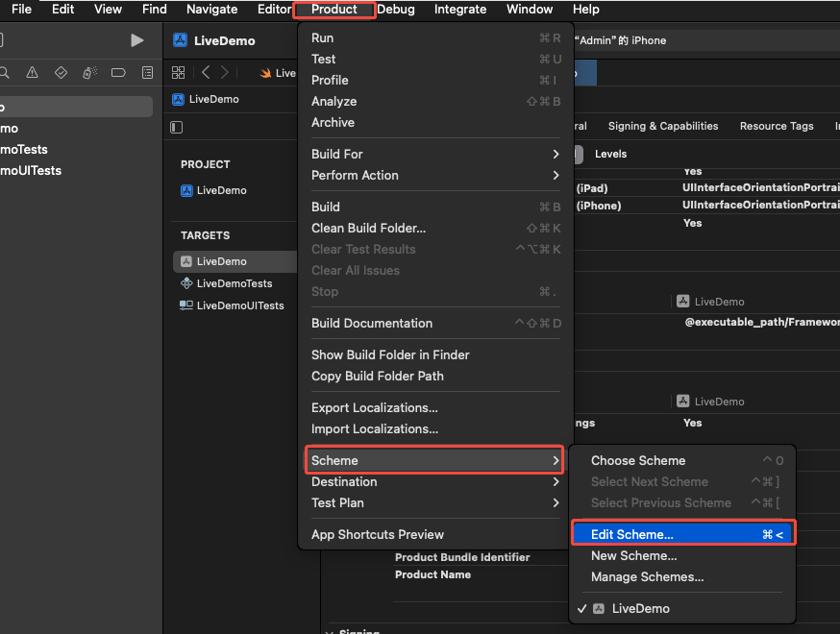Click the Product Bundle Identifier row

[462, 557]
